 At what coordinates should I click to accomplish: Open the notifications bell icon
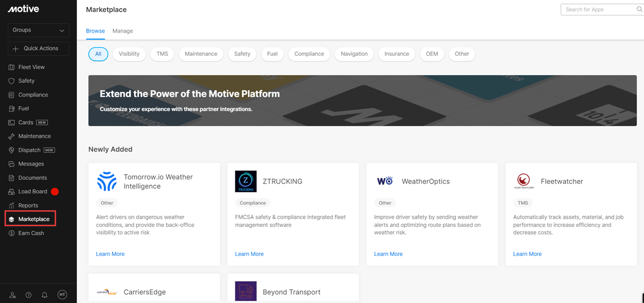(x=45, y=295)
